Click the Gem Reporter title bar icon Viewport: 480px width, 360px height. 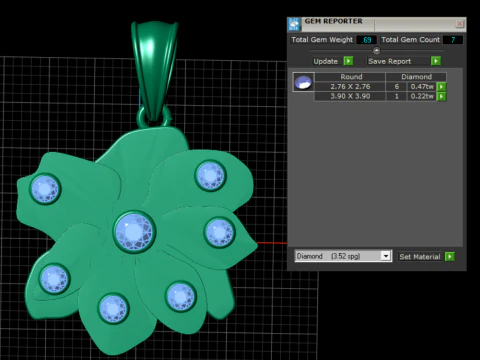point(294,24)
